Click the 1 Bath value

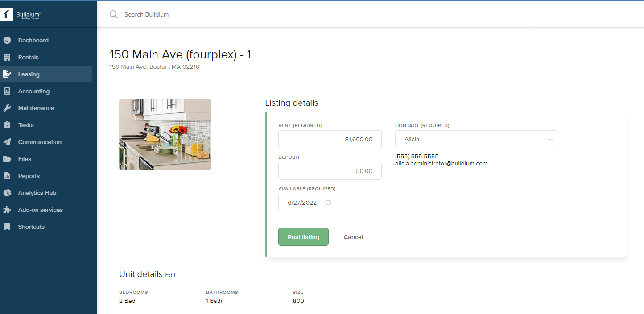(x=214, y=301)
